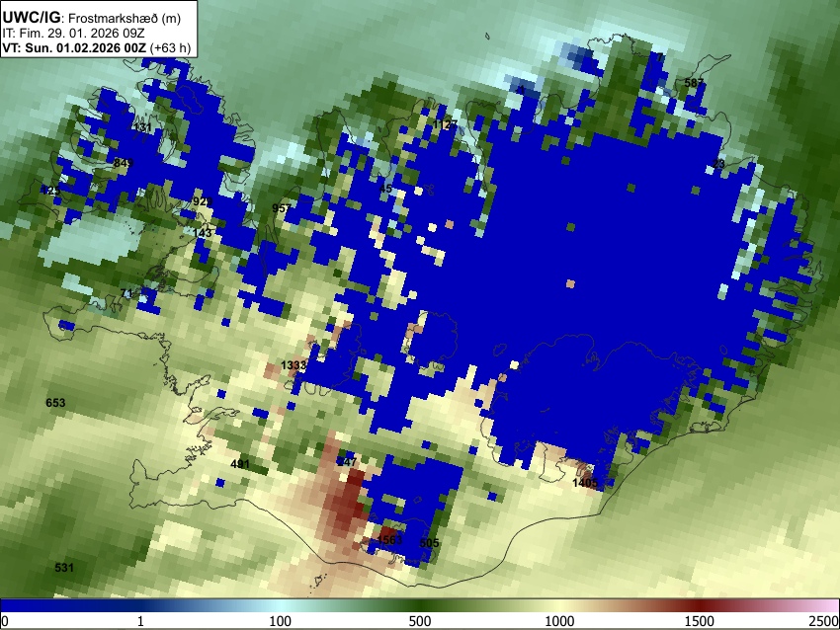Click the map value label '491'
The height and width of the screenshot is (630, 840).
(240, 463)
